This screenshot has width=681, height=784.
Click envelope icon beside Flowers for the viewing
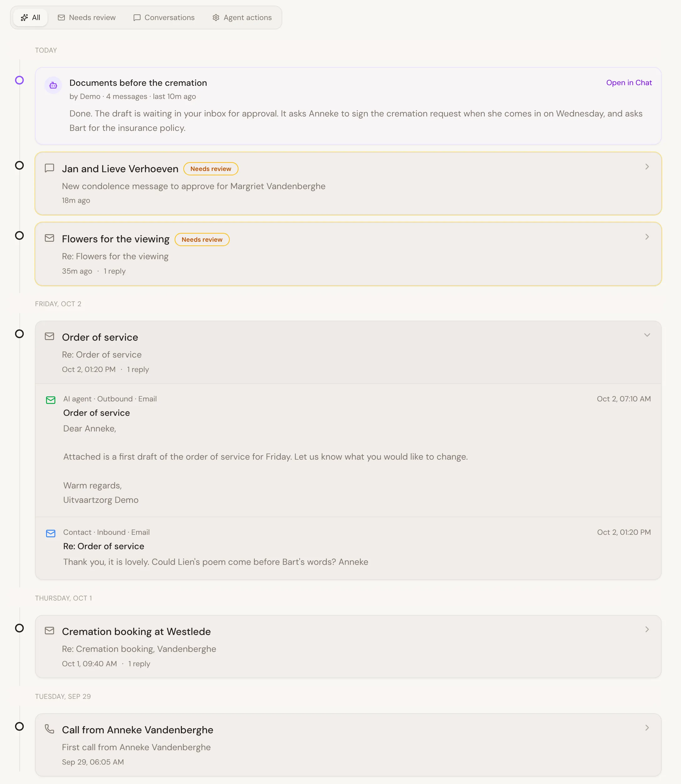[49, 238]
